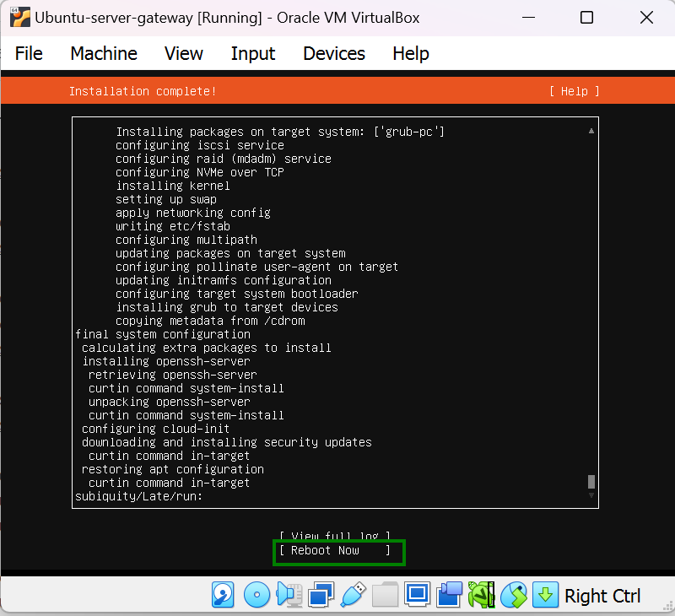
Task: Click 'configuring target system bootloader' line
Action: point(237,294)
